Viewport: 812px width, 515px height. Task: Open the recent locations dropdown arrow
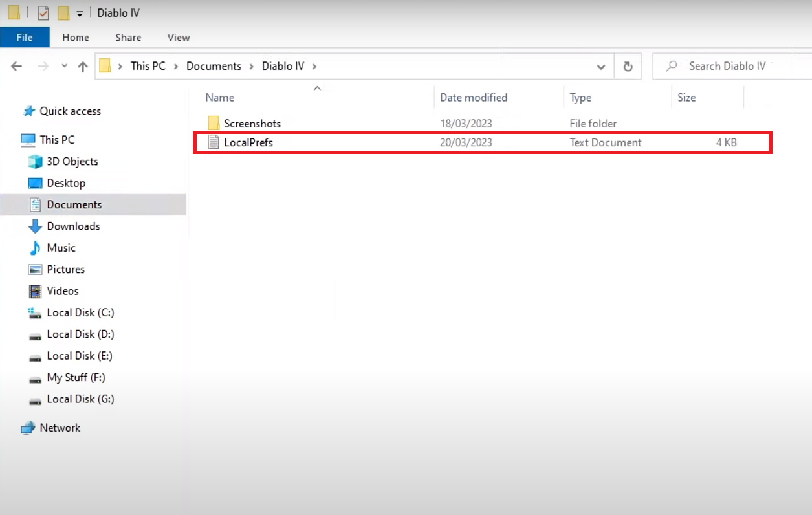[x=63, y=66]
